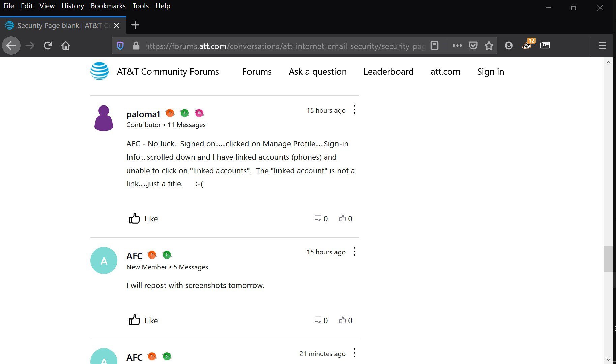Image resolution: width=616 pixels, height=364 pixels.
Task: Visit att.com link
Action: click(x=445, y=72)
